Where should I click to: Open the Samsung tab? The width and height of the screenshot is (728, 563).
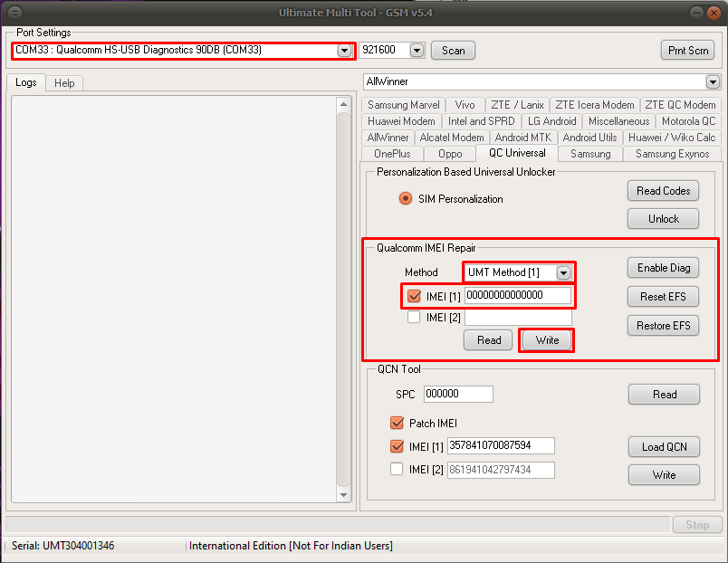tap(590, 154)
